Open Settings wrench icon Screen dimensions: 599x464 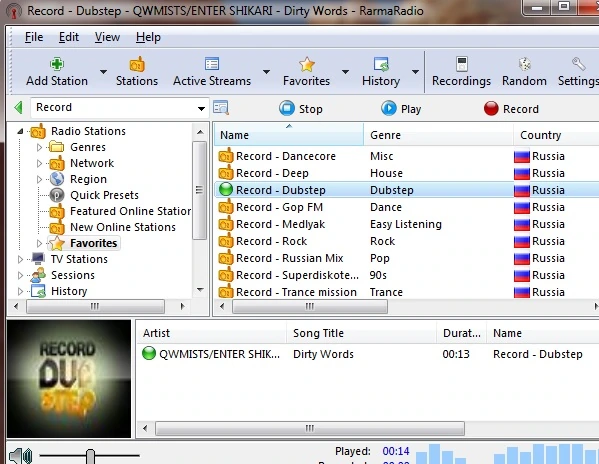tap(578, 64)
